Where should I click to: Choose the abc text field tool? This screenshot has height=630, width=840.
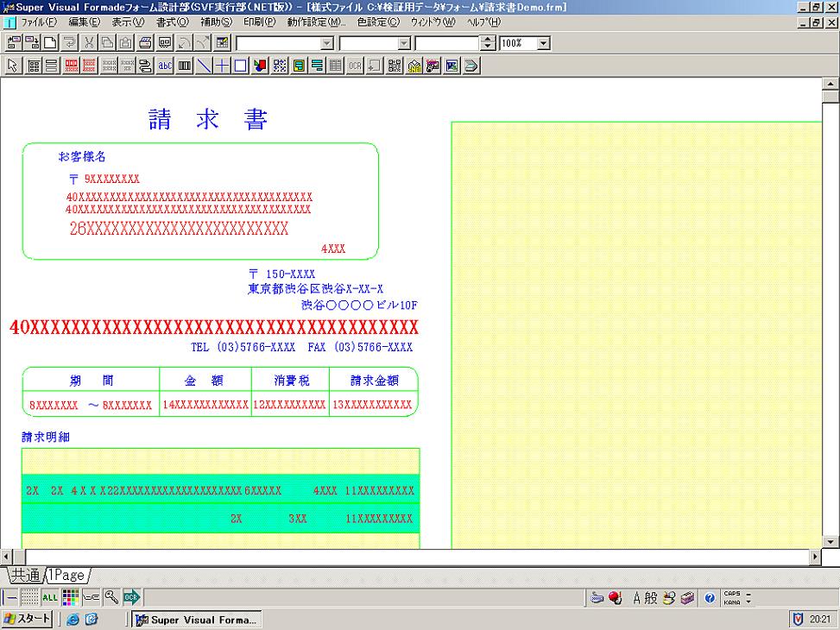(x=165, y=66)
